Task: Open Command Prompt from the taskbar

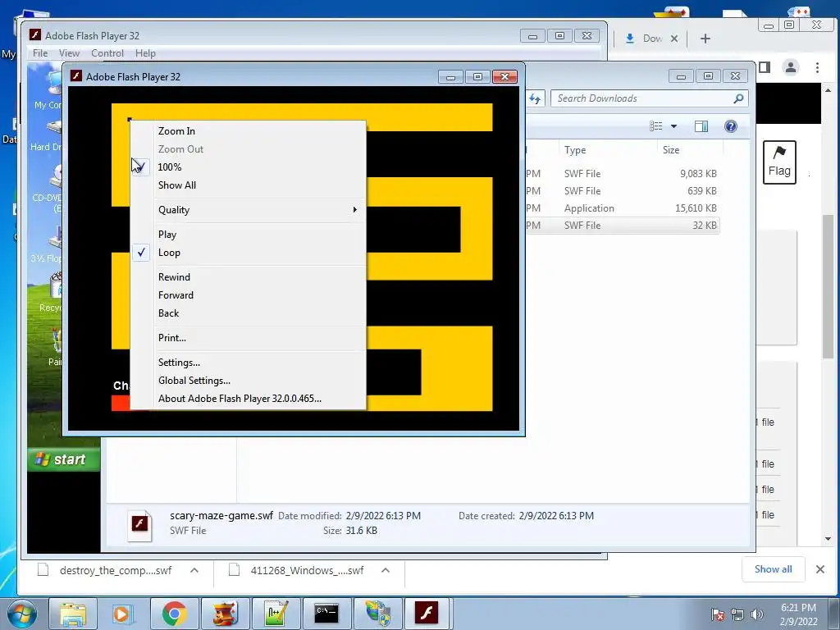Action: (326, 614)
